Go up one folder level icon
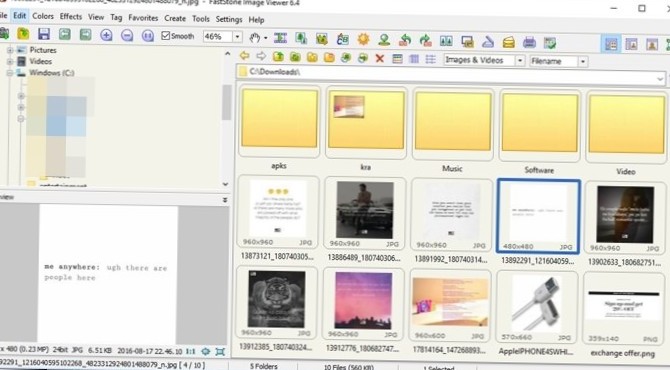670x370 pixels. pos(278,56)
